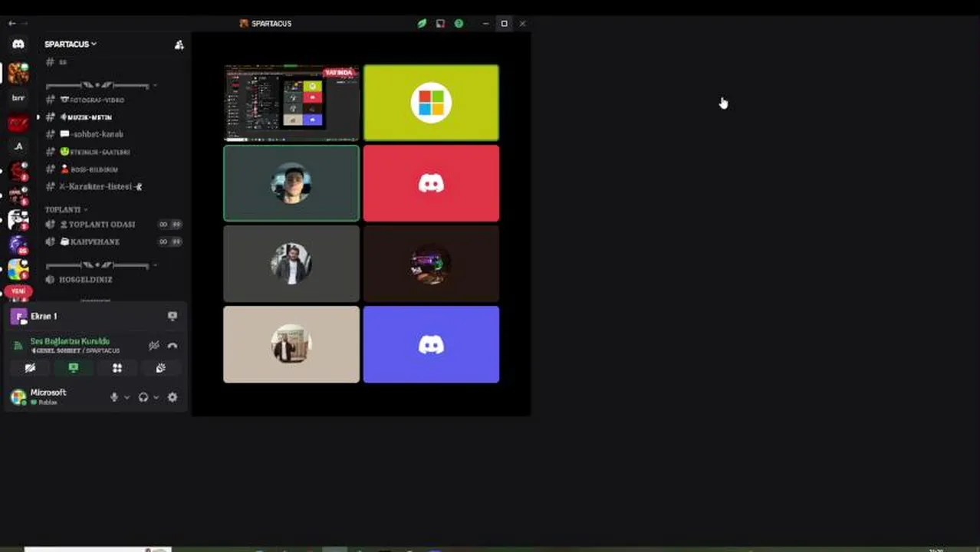
Task: Select the top orange server icon
Action: tap(18, 74)
